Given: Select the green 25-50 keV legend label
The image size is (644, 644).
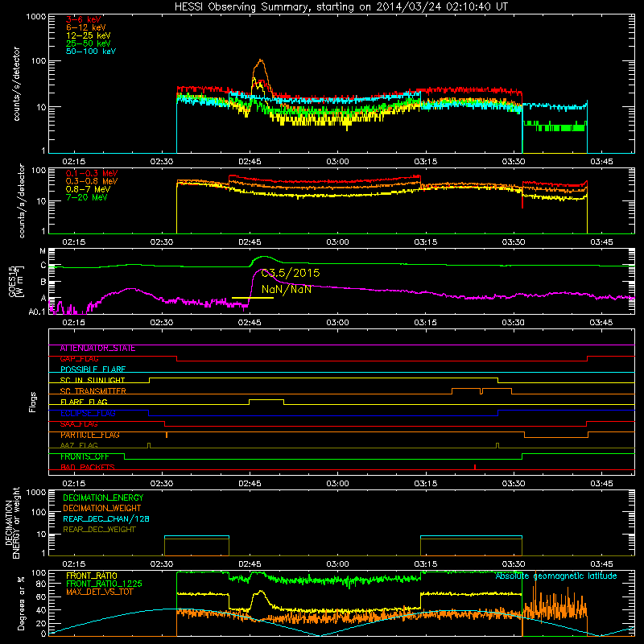Looking at the screenshot, I should 88,43.
